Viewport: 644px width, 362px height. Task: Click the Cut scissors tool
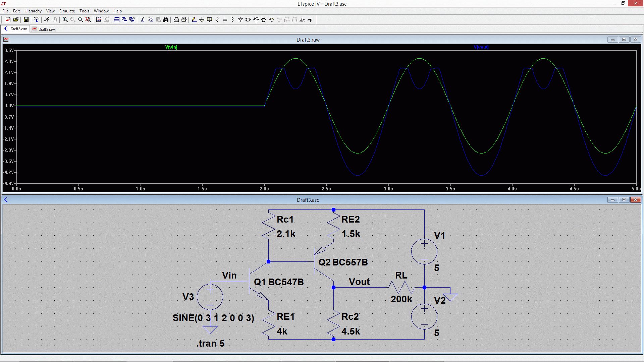click(x=143, y=20)
